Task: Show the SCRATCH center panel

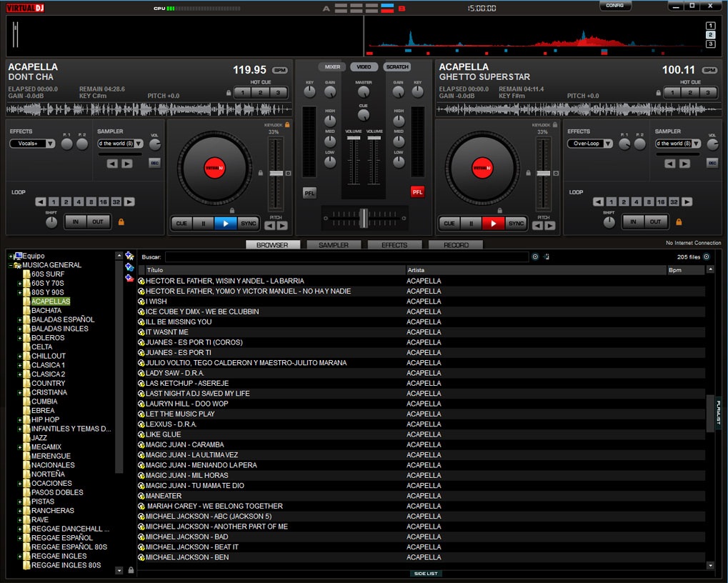Action: (x=397, y=67)
